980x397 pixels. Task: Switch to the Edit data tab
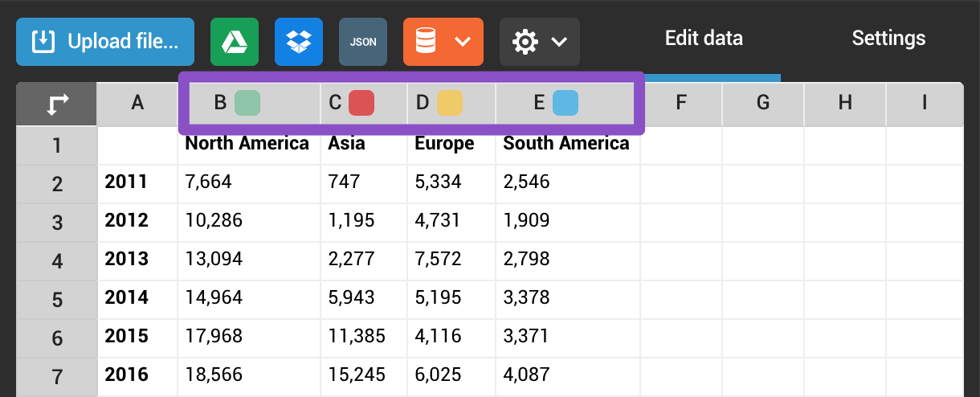tap(704, 38)
